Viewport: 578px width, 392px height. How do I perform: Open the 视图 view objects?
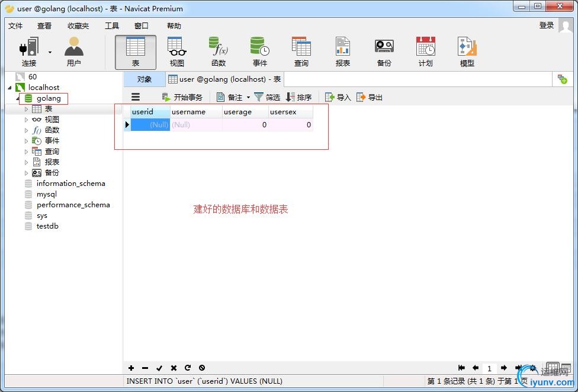pyautogui.click(x=177, y=52)
